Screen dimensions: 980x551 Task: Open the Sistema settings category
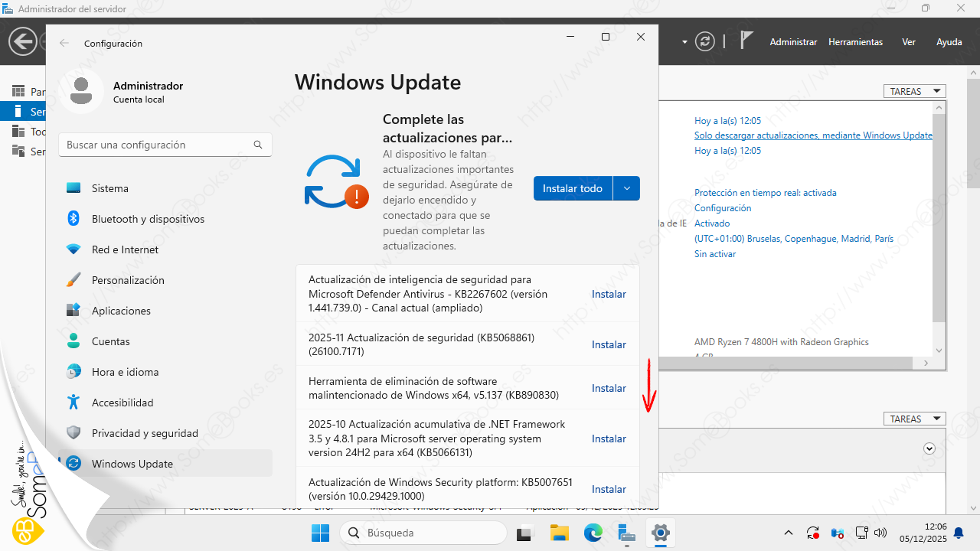tap(109, 188)
